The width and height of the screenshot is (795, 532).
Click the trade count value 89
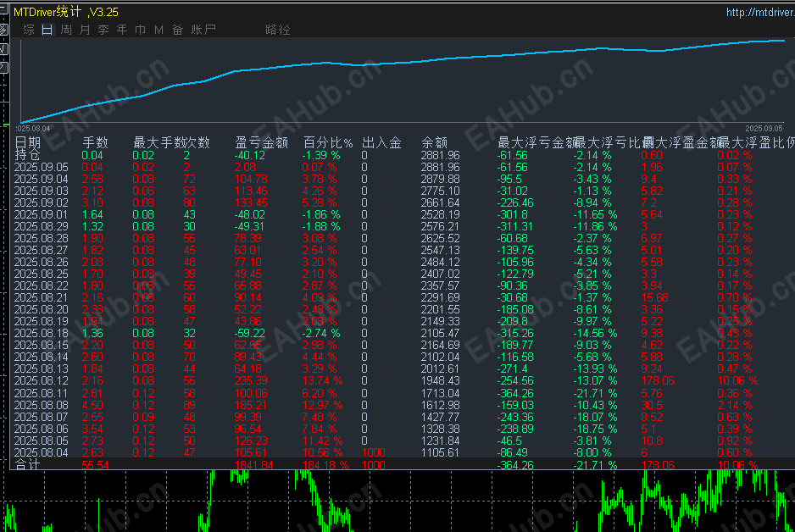coord(189,405)
